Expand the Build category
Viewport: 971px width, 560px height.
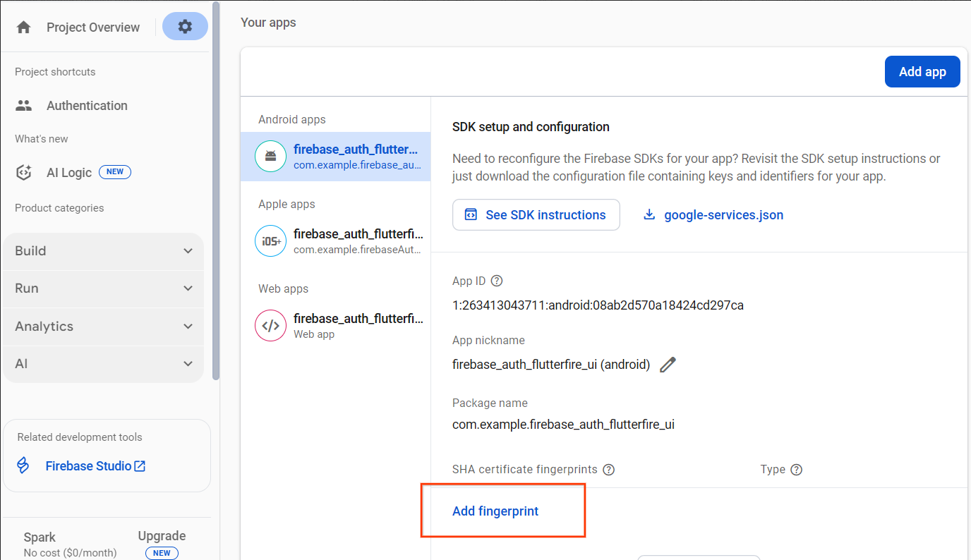click(103, 250)
